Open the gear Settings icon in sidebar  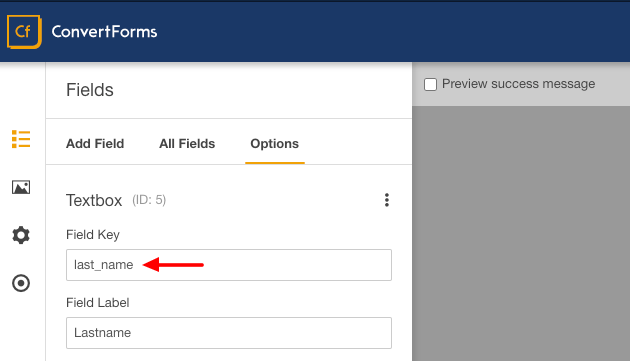coord(21,235)
